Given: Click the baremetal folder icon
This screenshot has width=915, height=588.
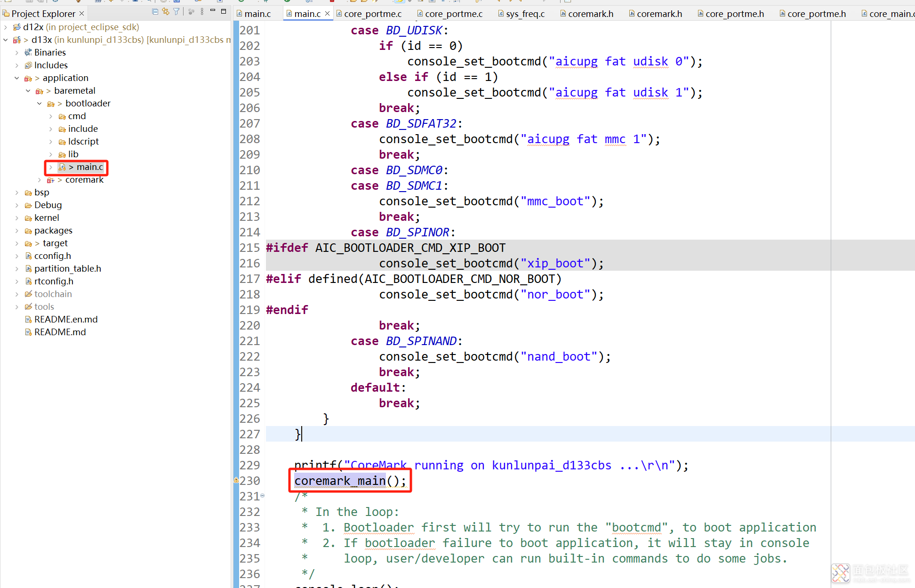Looking at the screenshot, I should pos(40,91).
